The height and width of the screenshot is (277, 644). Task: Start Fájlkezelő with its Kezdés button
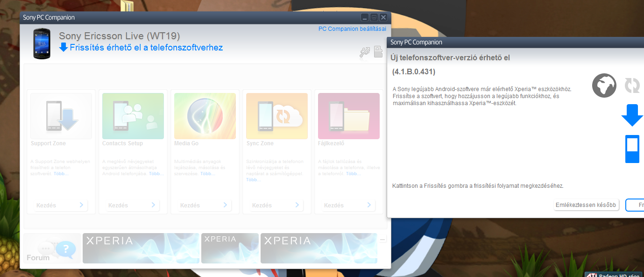tap(349, 206)
